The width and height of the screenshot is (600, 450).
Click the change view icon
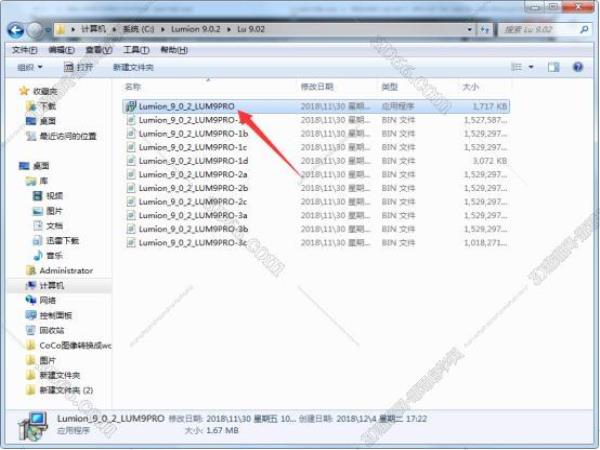tap(517, 67)
